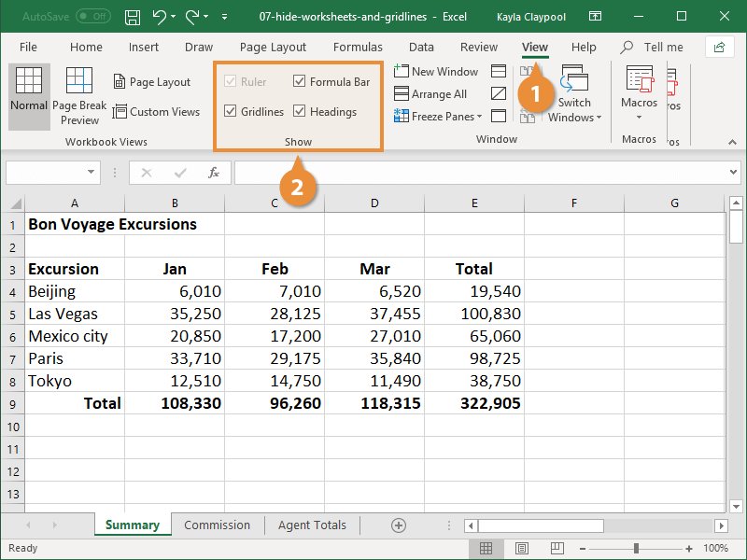This screenshot has height=560, width=747.
Task: Switch to the Insert tab
Action: 144,48
